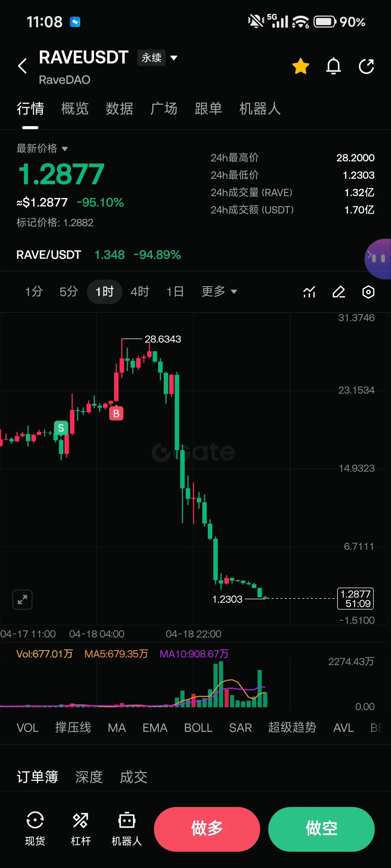Image resolution: width=391 pixels, height=868 pixels.
Task: Switch to the 数据 tab
Action: [x=119, y=108]
